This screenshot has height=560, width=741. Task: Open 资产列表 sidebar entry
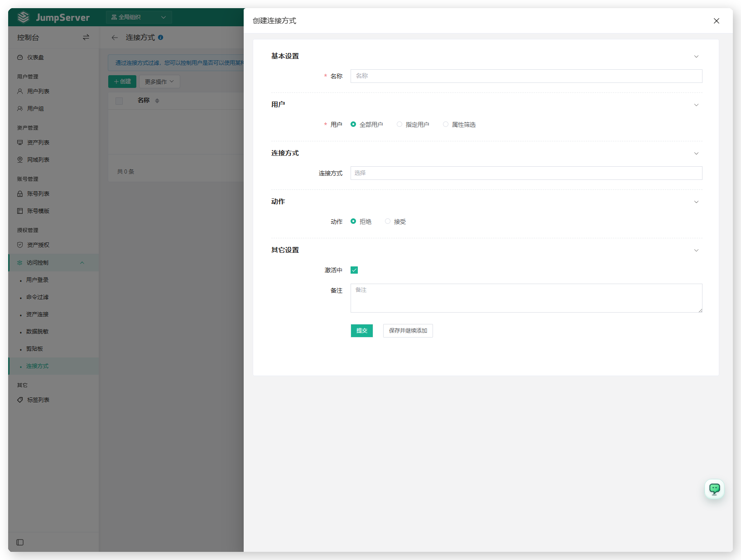(x=53, y=143)
